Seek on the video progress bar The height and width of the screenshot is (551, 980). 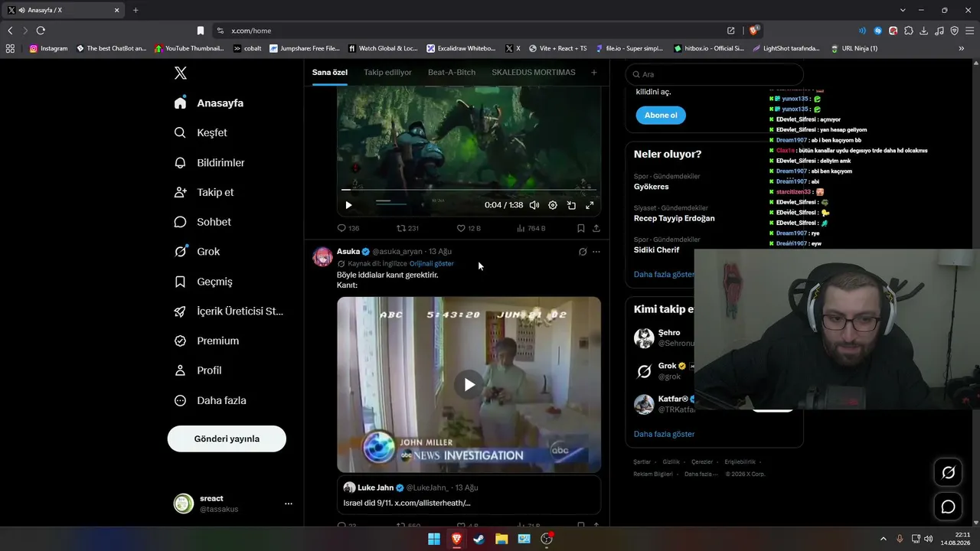coord(469,189)
